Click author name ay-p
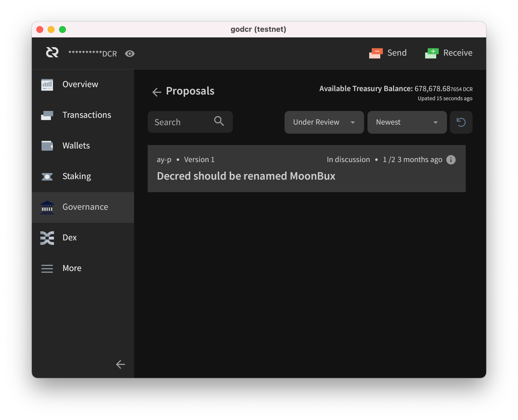Viewport: 518px width, 420px height. tap(164, 160)
